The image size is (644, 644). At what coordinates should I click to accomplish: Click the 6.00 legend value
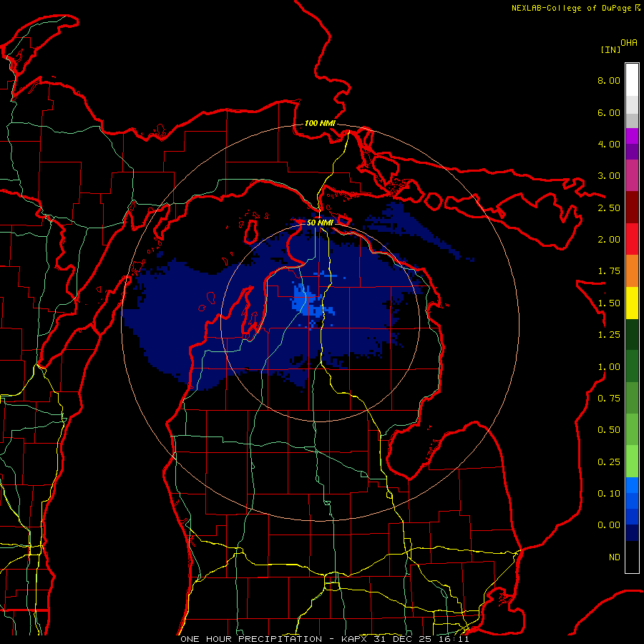[x=609, y=112]
